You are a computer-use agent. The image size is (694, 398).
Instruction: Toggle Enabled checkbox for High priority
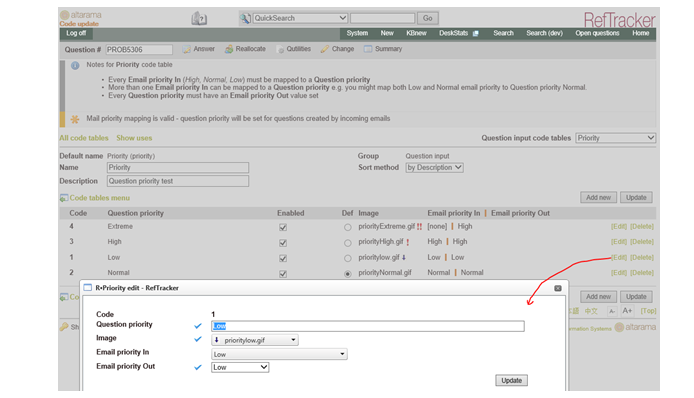283,243
